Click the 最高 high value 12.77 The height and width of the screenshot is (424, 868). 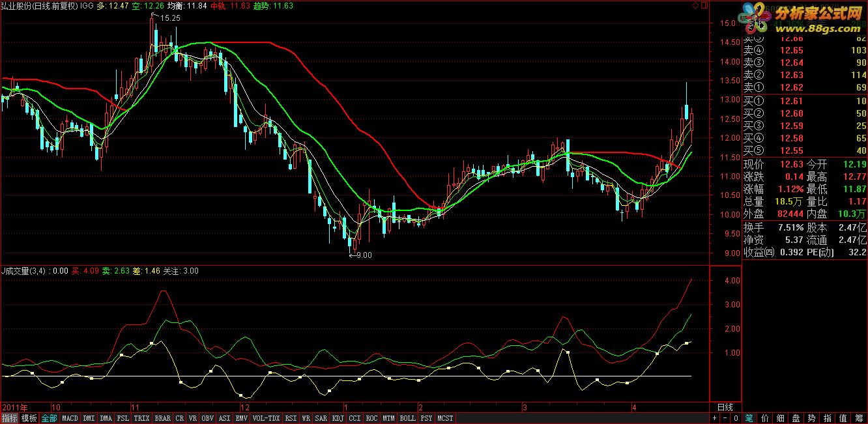pyautogui.click(x=854, y=177)
